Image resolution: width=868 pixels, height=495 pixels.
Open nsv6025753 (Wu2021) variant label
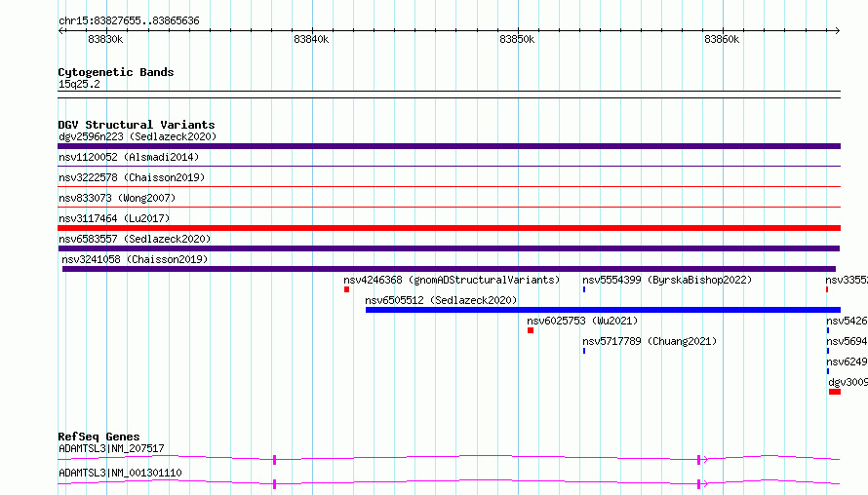(x=582, y=321)
